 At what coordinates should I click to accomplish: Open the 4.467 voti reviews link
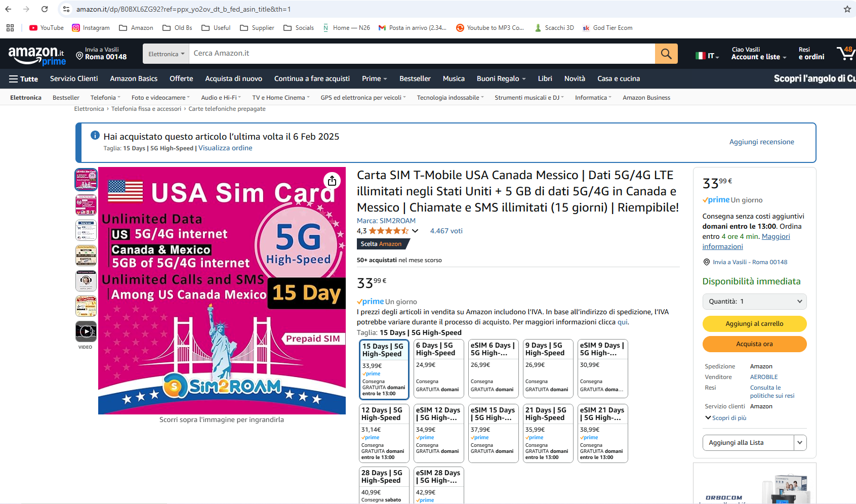(x=446, y=231)
